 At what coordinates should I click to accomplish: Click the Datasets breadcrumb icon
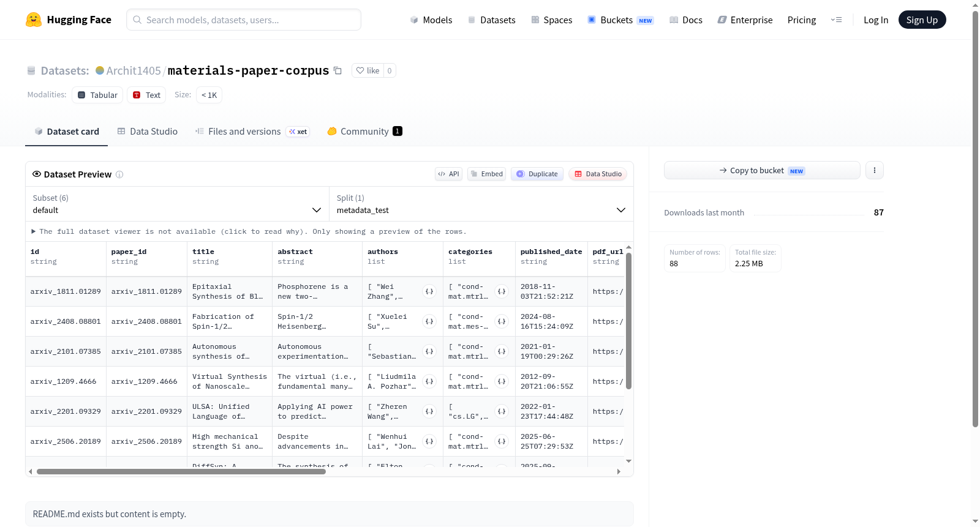coord(31,70)
